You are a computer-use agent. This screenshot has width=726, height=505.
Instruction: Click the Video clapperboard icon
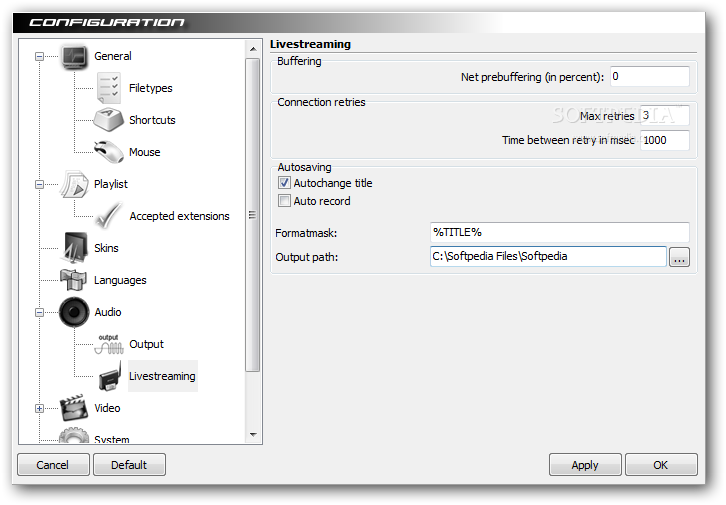click(x=74, y=408)
